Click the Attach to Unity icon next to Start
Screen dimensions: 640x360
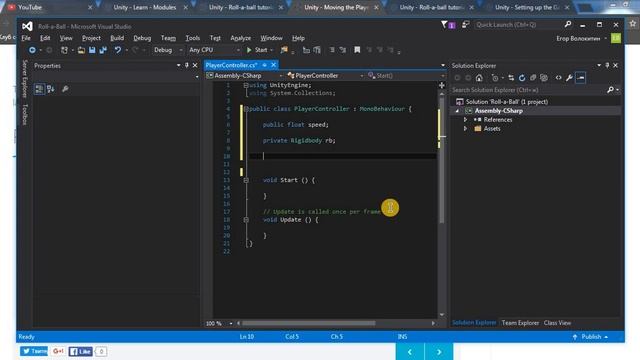284,50
